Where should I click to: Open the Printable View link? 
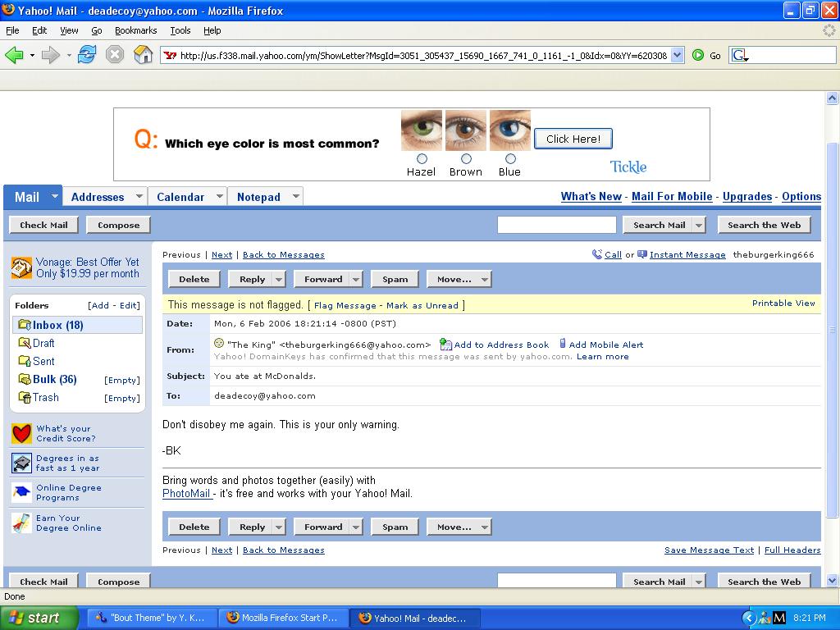click(783, 304)
